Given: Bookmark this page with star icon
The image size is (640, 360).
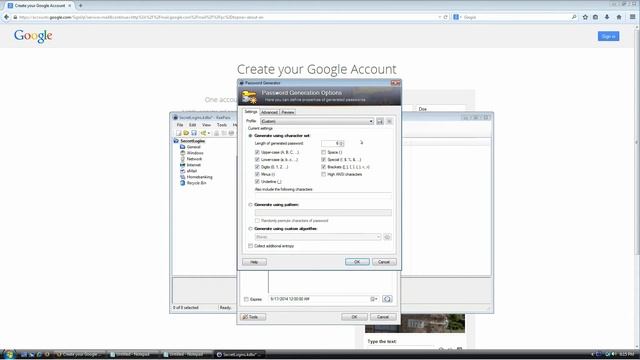Looking at the screenshot, I should pos(585,17).
